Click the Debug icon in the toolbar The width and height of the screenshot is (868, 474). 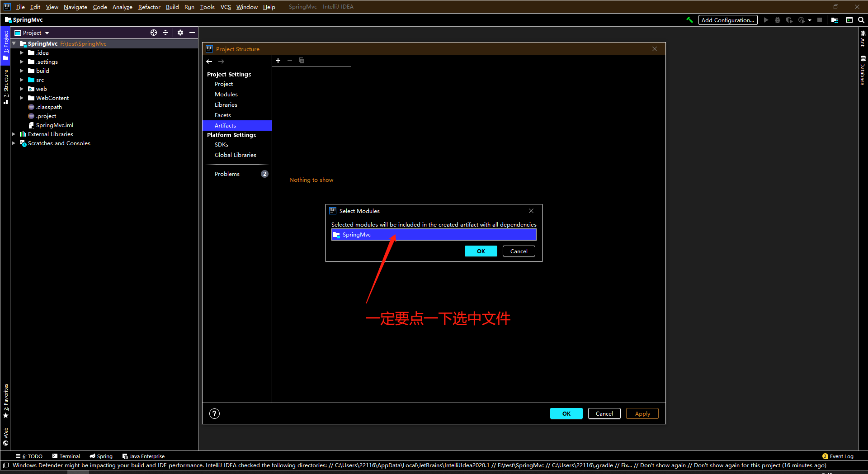(x=777, y=20)
